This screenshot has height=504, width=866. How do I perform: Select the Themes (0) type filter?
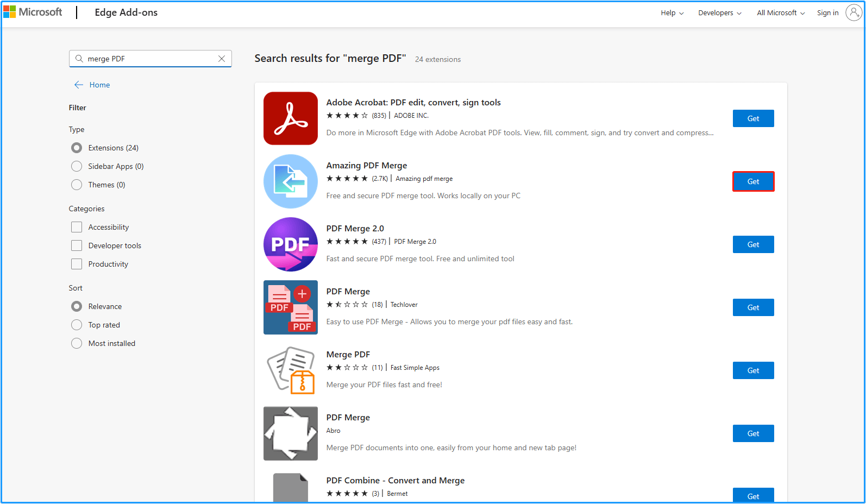tap(77, 185)
